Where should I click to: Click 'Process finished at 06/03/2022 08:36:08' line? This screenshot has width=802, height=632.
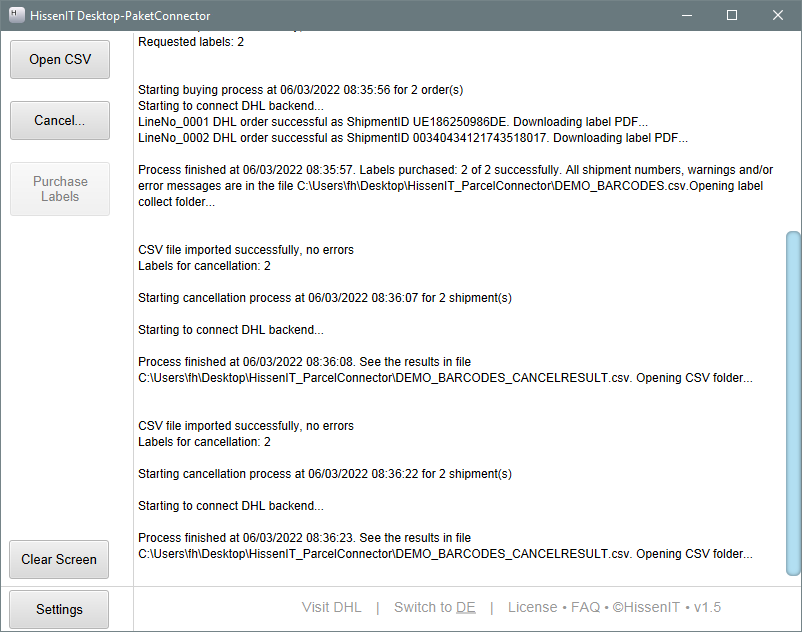(x=304, y=362)
